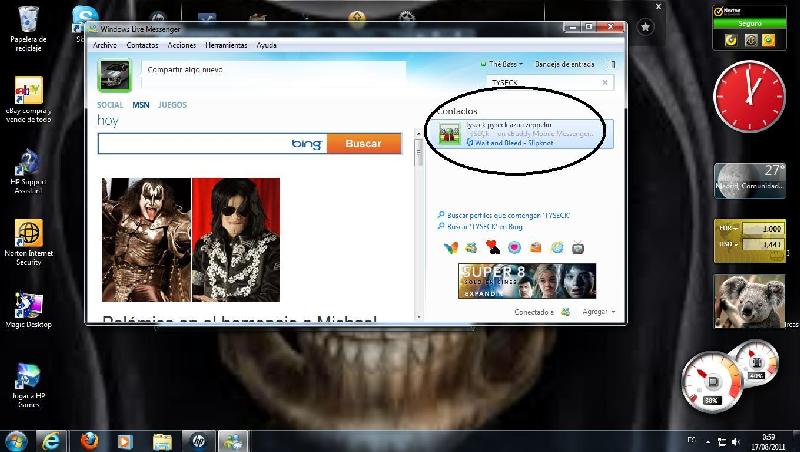Show hidden system tray icons

click(708, 442)
